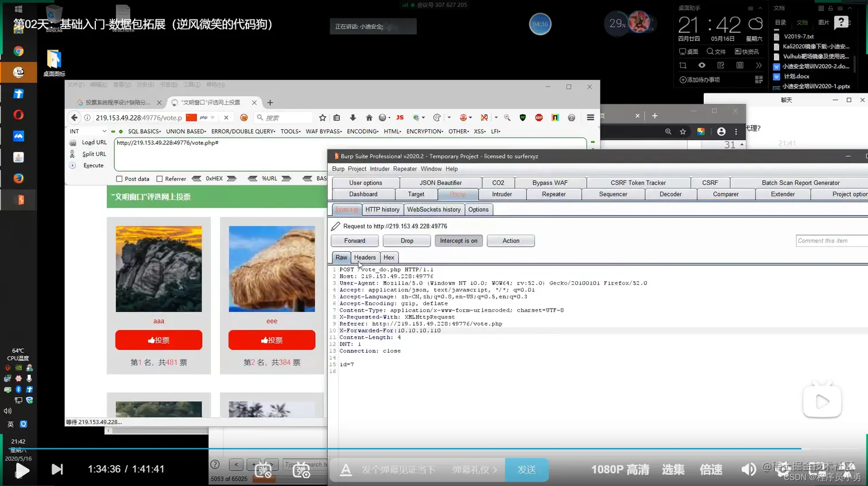868x486 pixels.
Task: Open the Decoder tab
Action: coord(671,194)
